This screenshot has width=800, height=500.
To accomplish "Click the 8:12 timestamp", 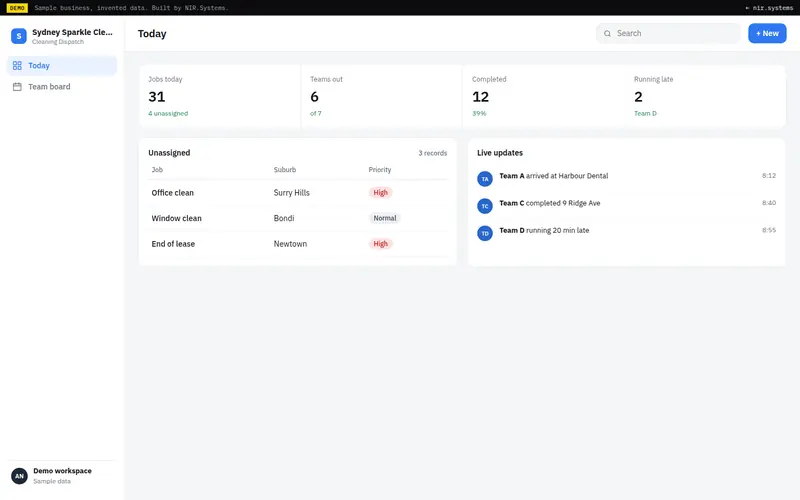I will coord(769,176).
